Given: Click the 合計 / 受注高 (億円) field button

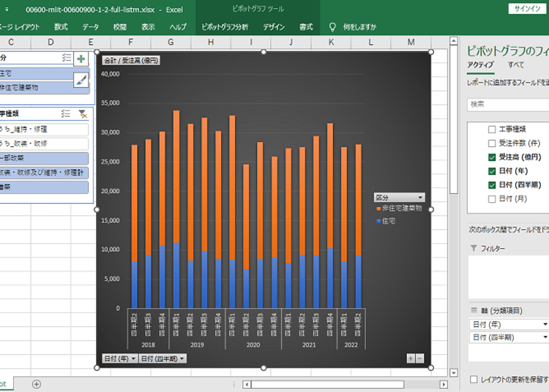Looking at the screenshot, I should 131,61.
